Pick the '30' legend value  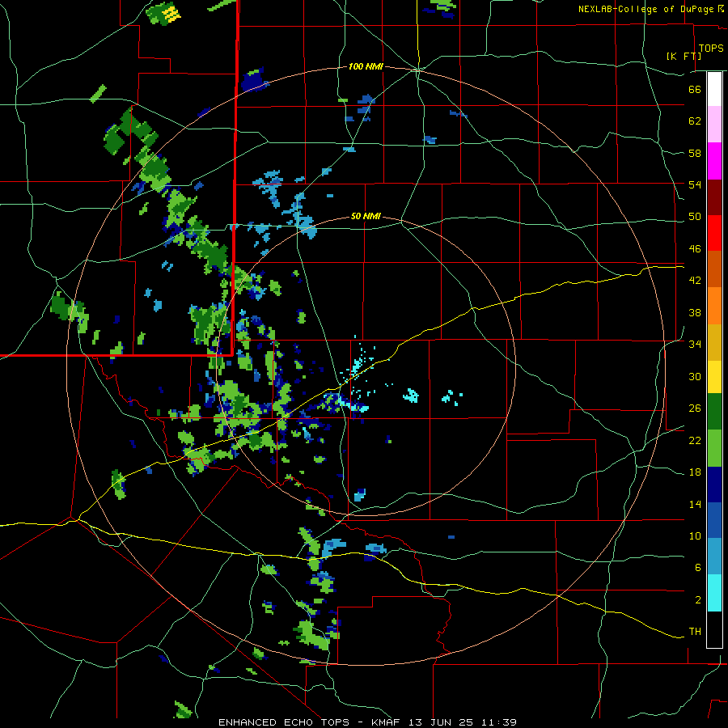695,376
